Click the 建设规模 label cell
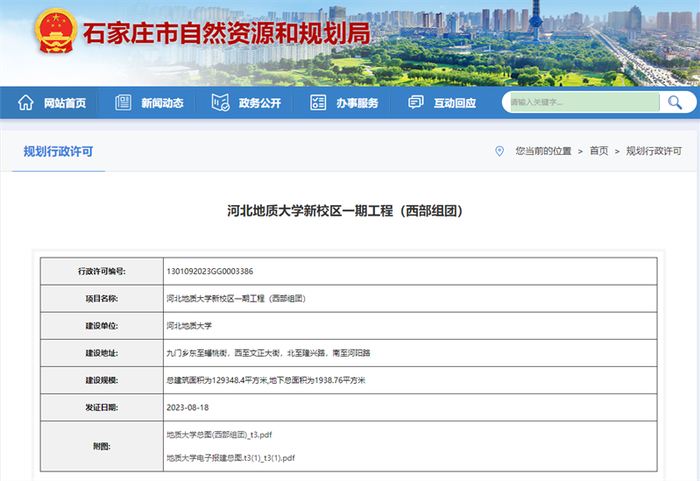The height and width of the screenshot is (481, 700). coord(102,380)
